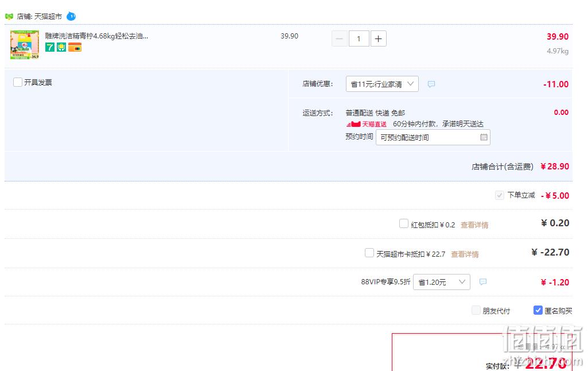Screen dimensions: 588x371
Task: Click the ¥ -1.20 VIP discount amount
Action: [x=555, y=283]
